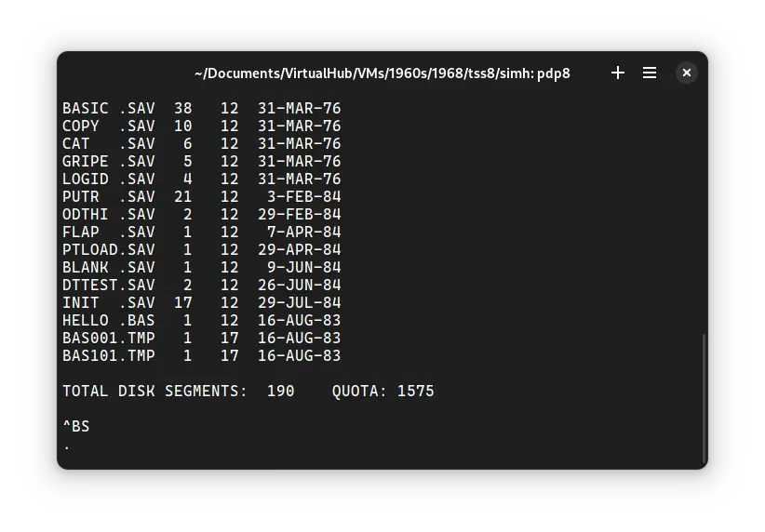This screenshot has width=765, height=532.
Task: Open a new terminal tab
Action: point(618,73)
